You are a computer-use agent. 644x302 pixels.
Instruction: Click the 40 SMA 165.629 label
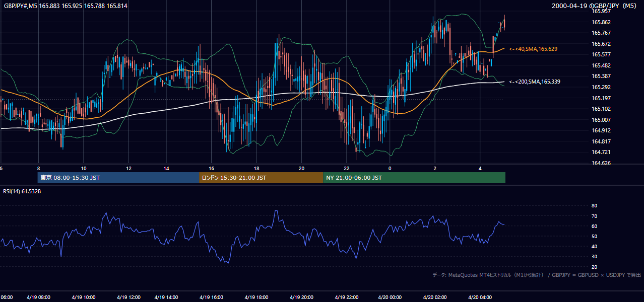[533, 49]
